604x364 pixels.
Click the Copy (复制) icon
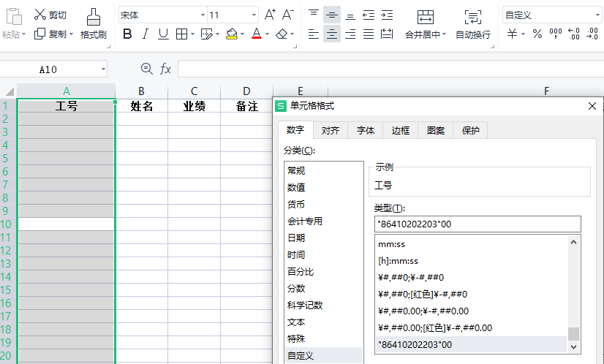point(39,34)
